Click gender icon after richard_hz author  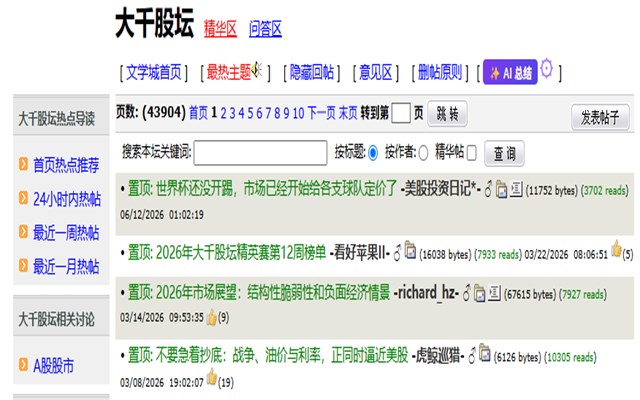[x=466, y=293]
